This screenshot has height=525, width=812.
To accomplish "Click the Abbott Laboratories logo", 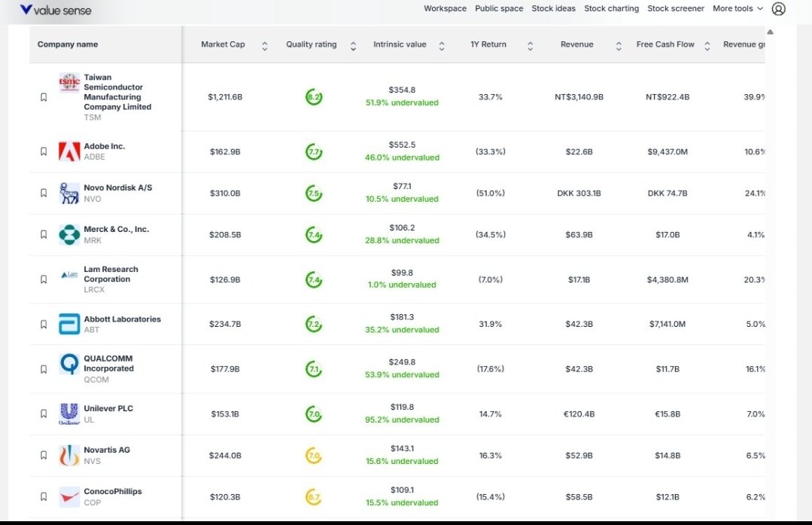I will [x=69, y=324].
